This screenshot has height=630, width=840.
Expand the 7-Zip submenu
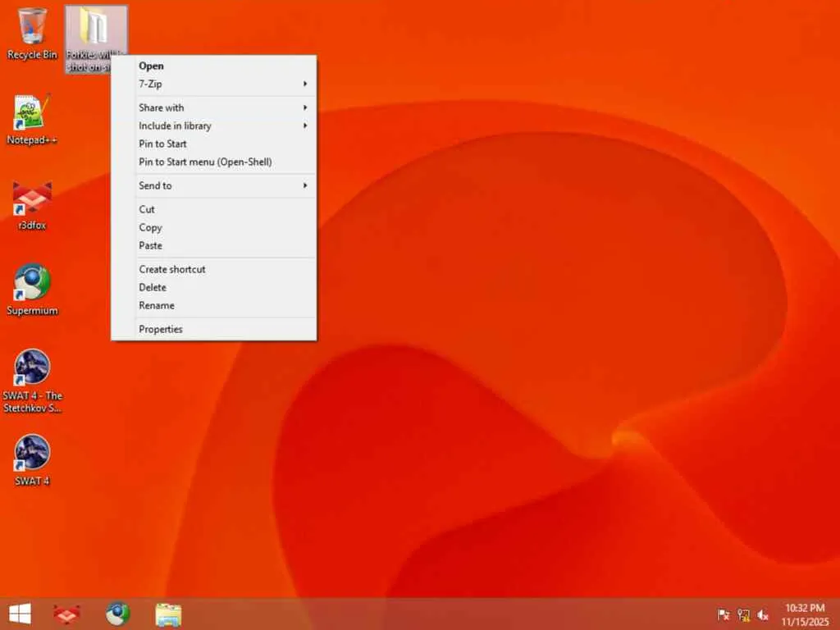[x=214, y=84]
